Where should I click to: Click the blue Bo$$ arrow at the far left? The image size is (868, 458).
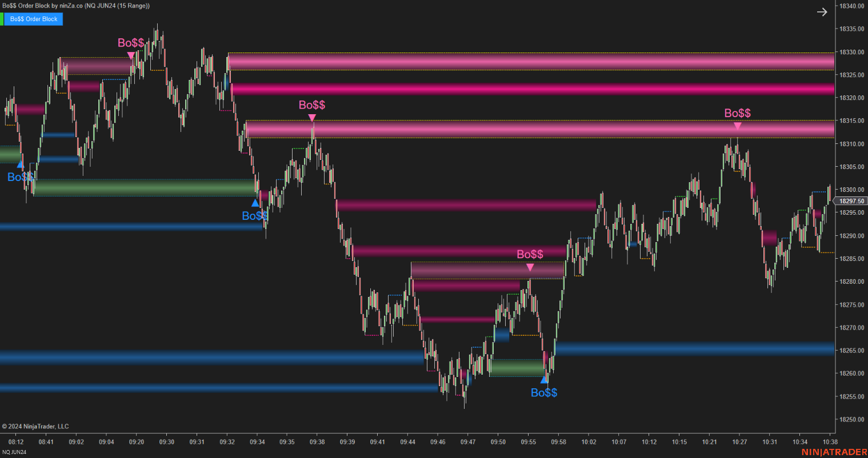click(20, 164)
